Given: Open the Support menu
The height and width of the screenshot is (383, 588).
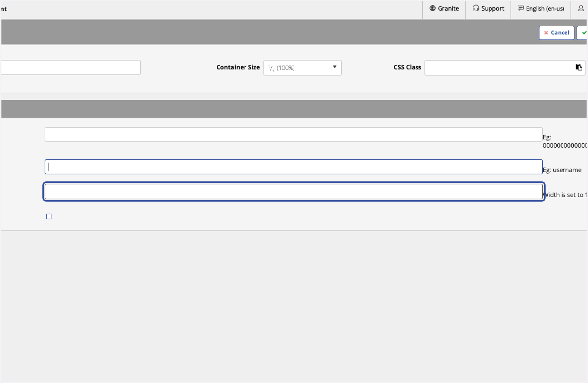Looking at the screenshot, I should 489,9.
